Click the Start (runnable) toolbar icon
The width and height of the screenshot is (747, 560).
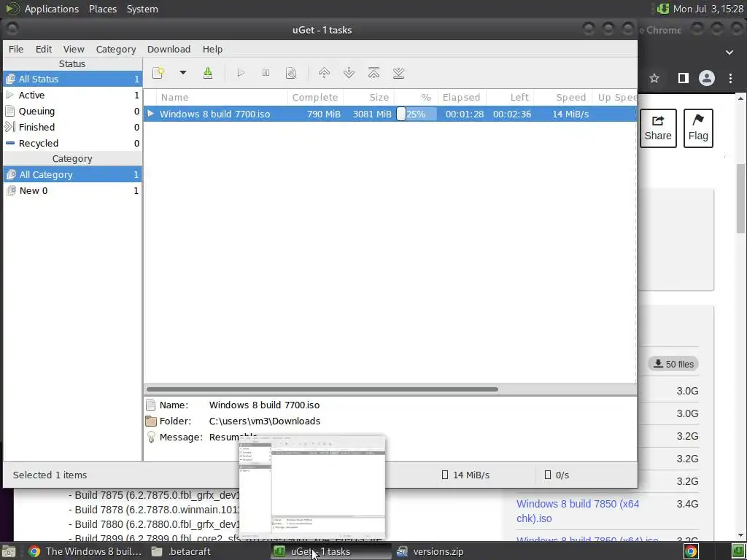[x=241, y=73]
